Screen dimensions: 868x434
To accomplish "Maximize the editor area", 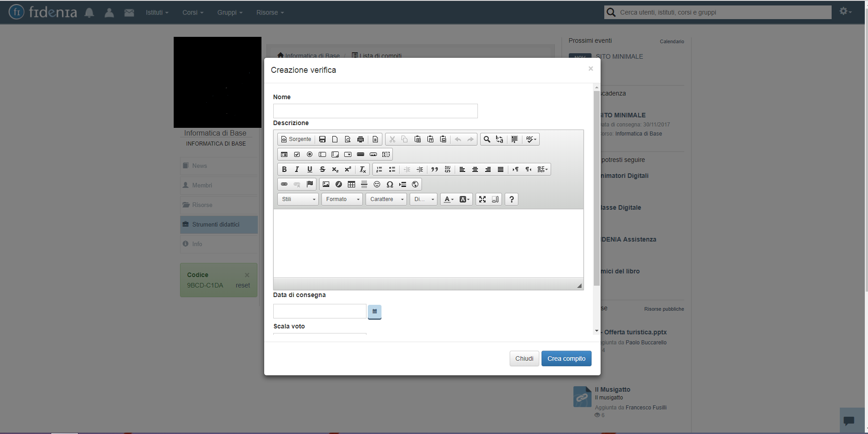I will click(x=482, y=199).
